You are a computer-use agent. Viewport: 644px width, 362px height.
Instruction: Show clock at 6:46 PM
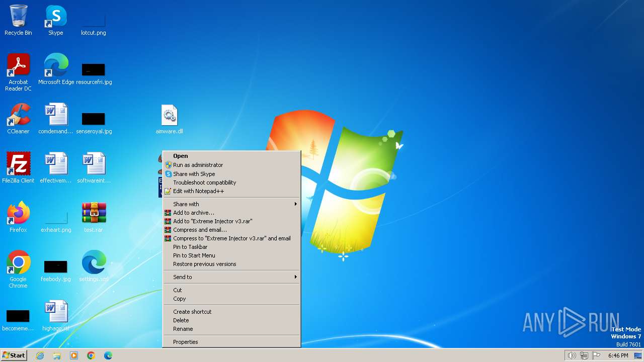[x=618, y=355]
